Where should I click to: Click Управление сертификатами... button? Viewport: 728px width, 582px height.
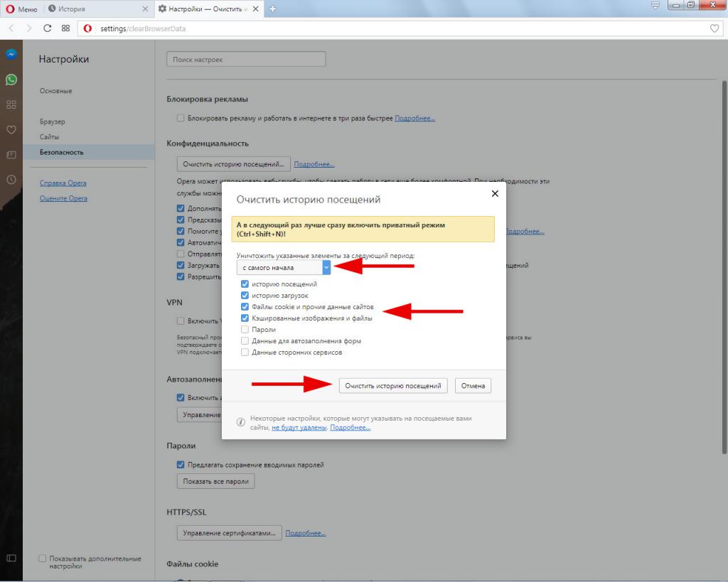point(230,533)
